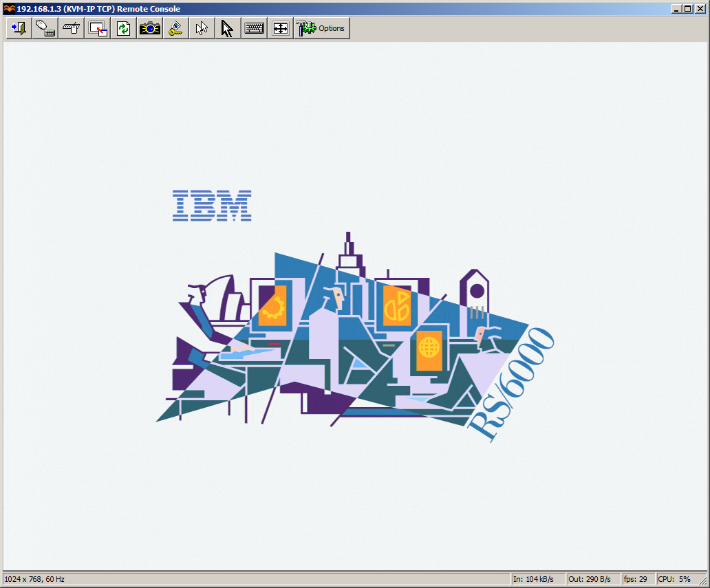Click the green refresh page icon
The height and width of the screenshot is (588, 710).
point(124,28)
